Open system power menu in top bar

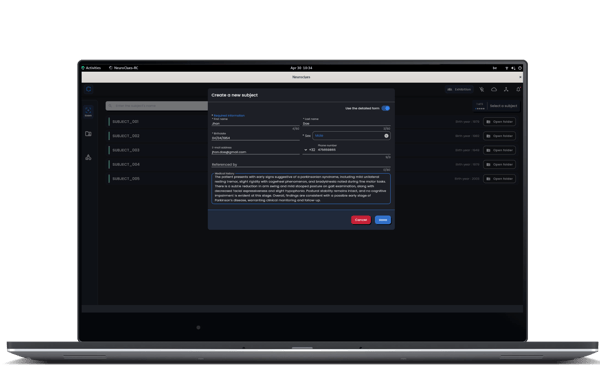pyautogui.click(x=520, y=68)
